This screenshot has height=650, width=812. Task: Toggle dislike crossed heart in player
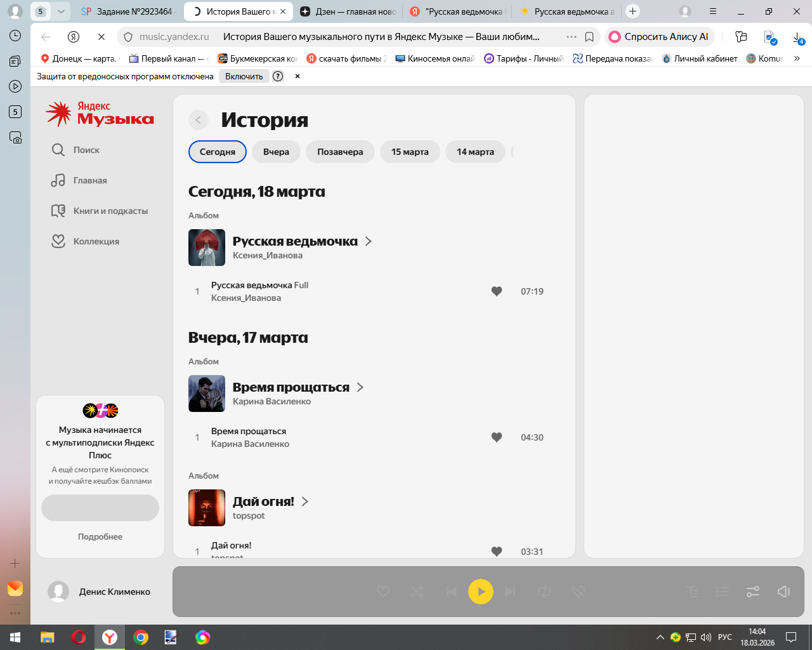click(578, 592)
